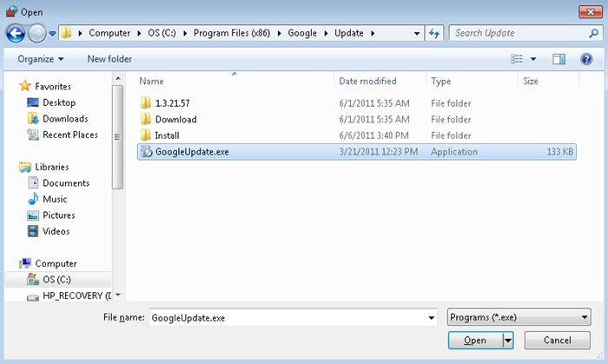Open the Organize dropdown menu

tap(41, 59)
